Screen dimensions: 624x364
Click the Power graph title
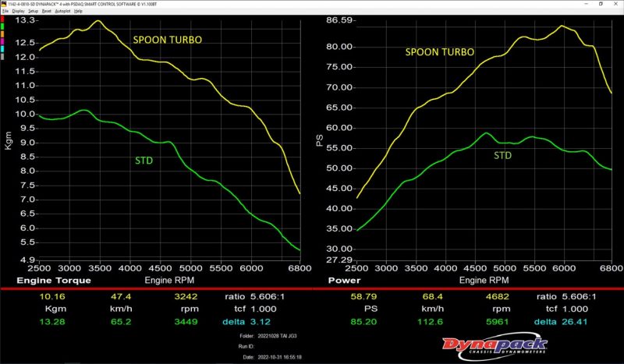[343, 280]
